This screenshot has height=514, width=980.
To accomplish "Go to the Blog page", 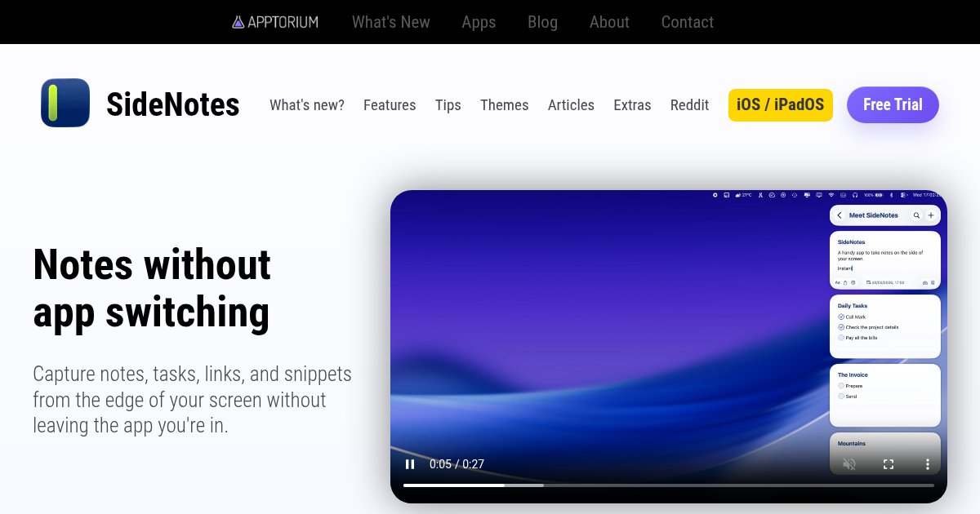I will click(542, 22).
